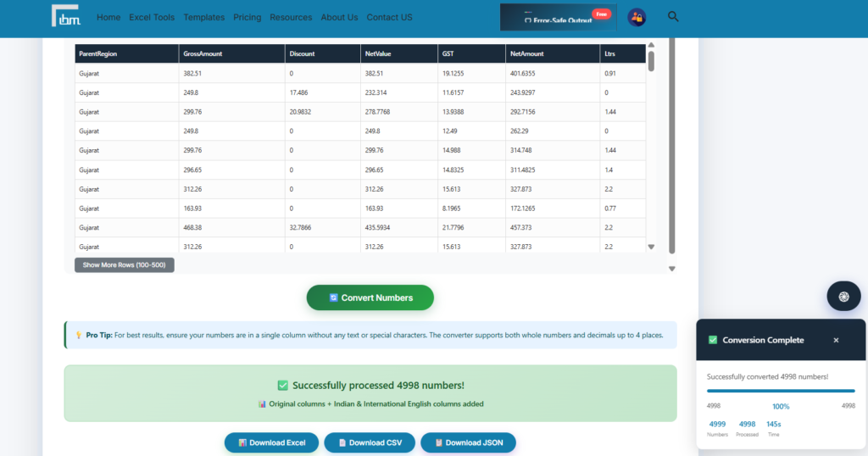This screenshot has height=456, width=868.
Task: Click the 100% progress label
Action: click(781, 407)
